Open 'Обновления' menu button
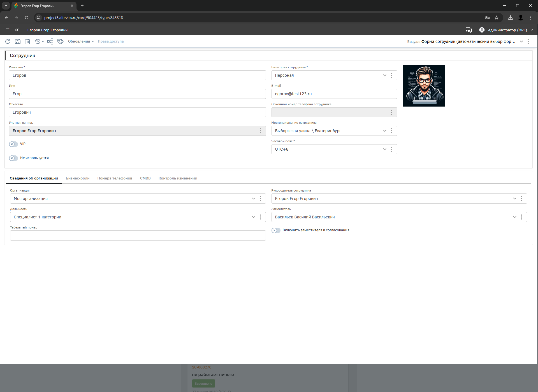 point(81,41)
